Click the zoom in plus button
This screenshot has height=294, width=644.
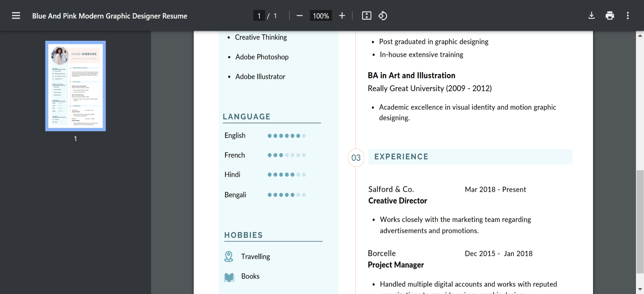342,16
